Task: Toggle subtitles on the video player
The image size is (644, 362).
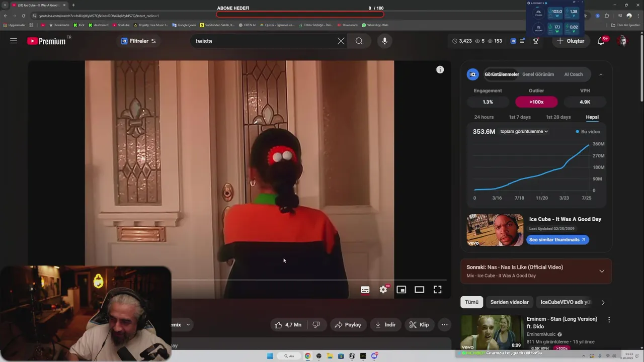Action: tap(365, 290)
